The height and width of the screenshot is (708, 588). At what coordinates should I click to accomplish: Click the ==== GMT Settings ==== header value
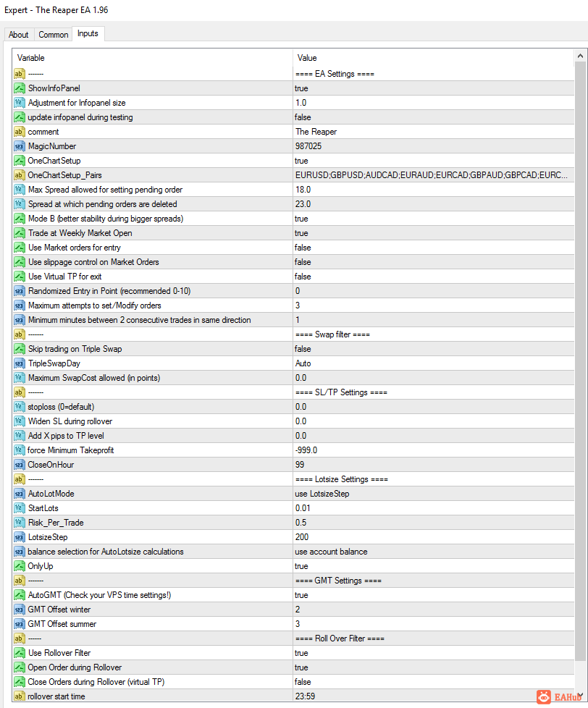click(338, 580)
